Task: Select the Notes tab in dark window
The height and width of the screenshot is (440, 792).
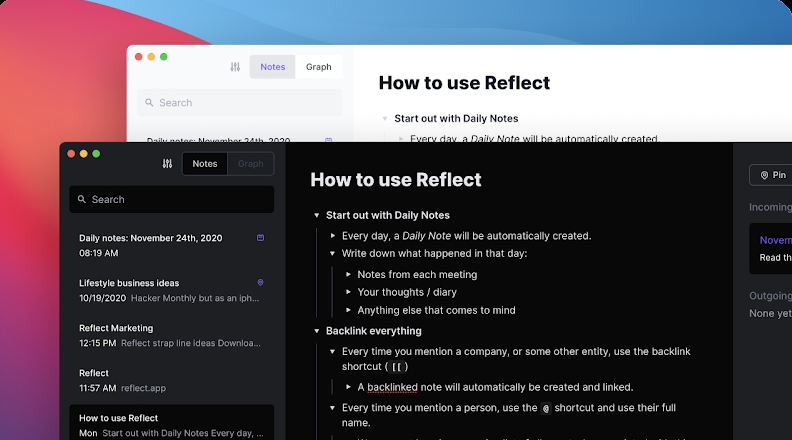Action: pyautogui.click(x=205, y=164)
